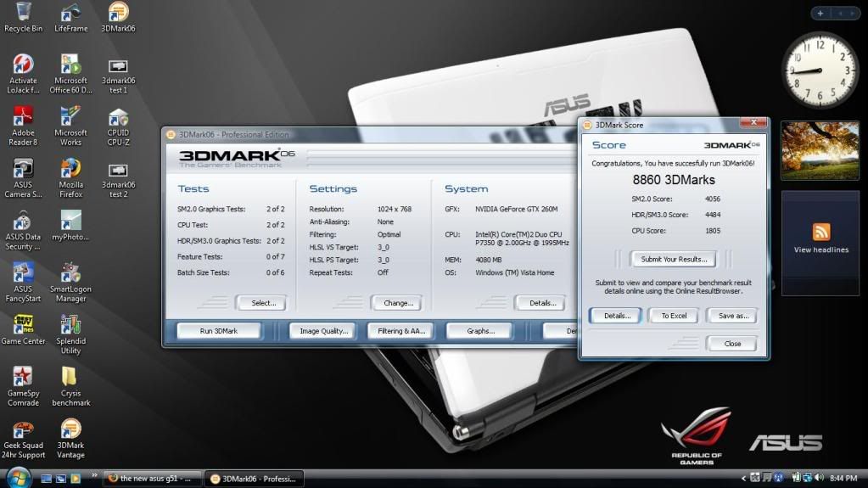Screen dimensions: 868x488
Task: Open ASUS Camera Screensaver icon
Action: [x=23, y=178]
